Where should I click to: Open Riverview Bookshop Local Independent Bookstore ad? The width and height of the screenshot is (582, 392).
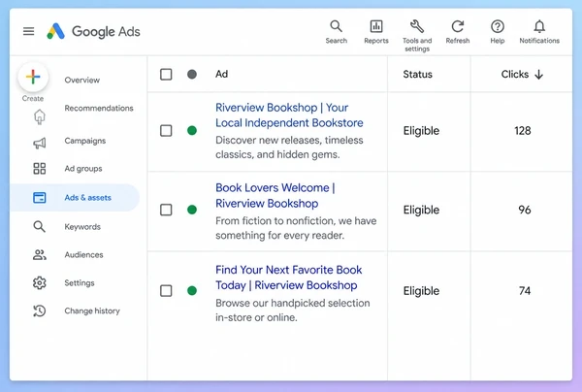tap(289, 115)
